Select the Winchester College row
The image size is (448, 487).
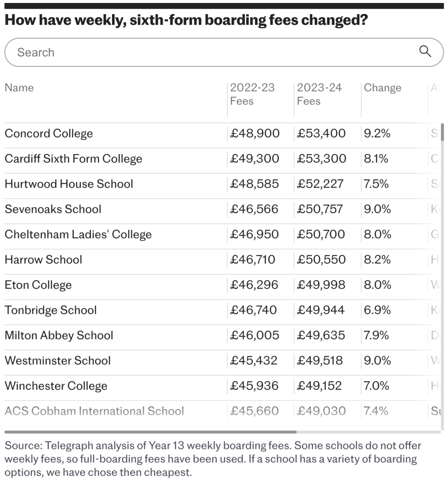click(x=56, y=386)
